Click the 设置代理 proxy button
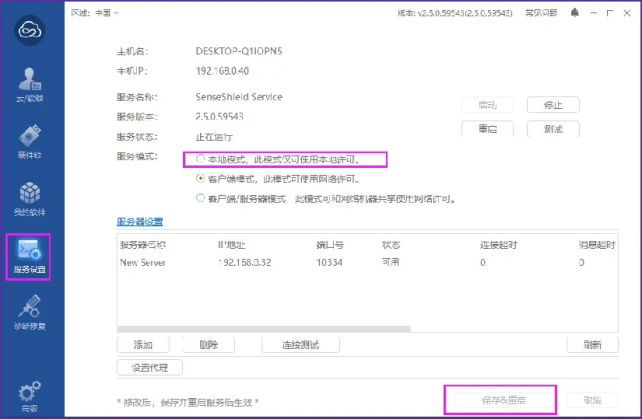The image size is (642, 419). click(x=150, y=367)
